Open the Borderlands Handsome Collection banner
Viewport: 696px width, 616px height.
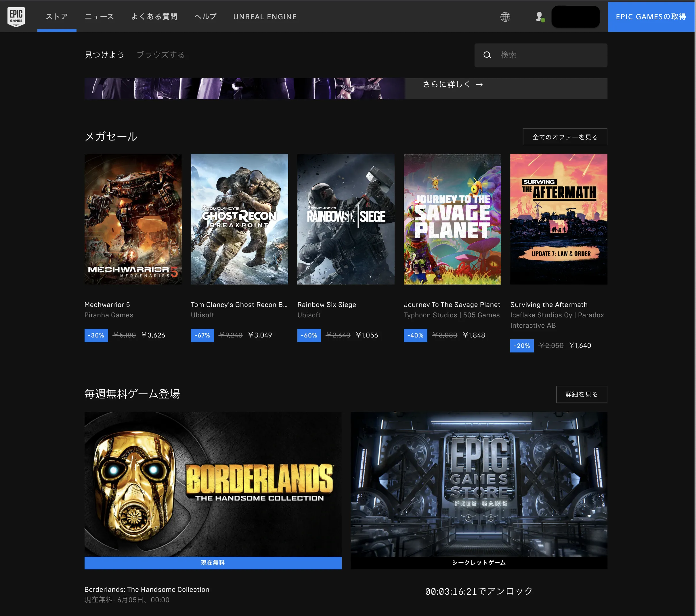click(213, 484)
